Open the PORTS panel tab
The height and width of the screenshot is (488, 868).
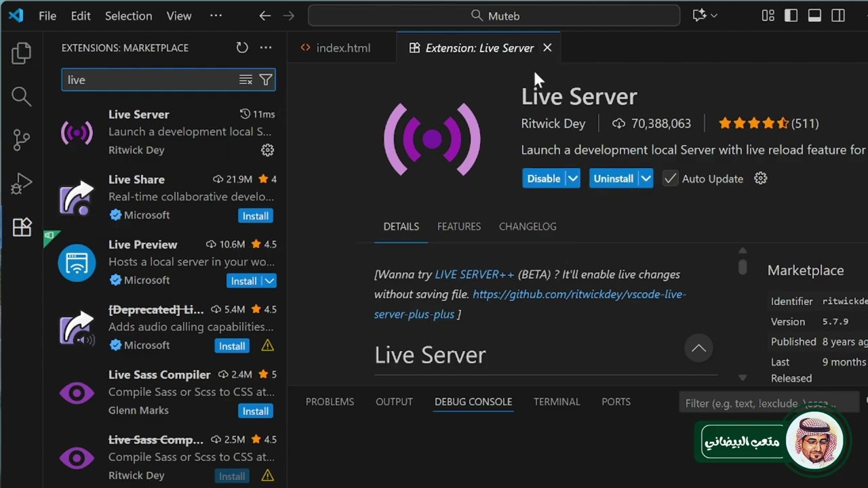(616, 402)
